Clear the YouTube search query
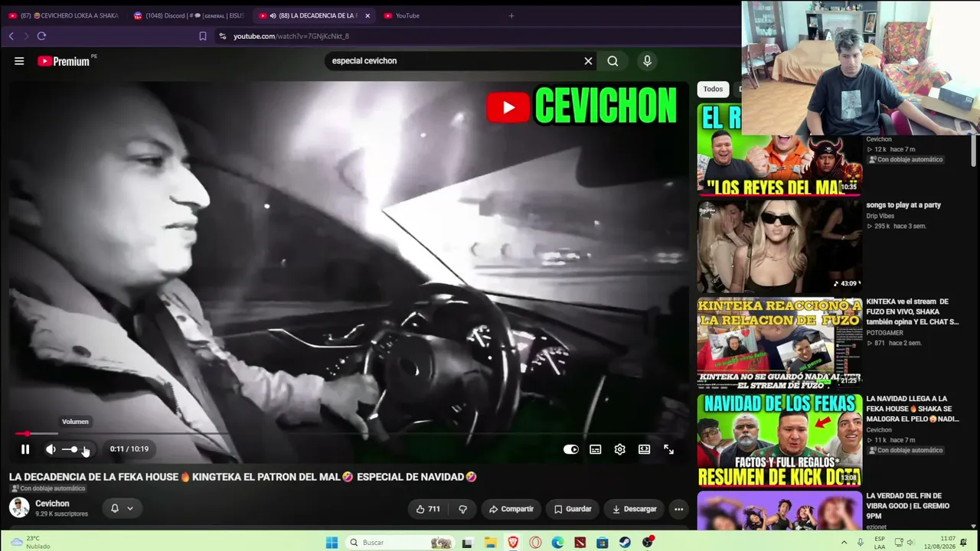 pos(588,61)
